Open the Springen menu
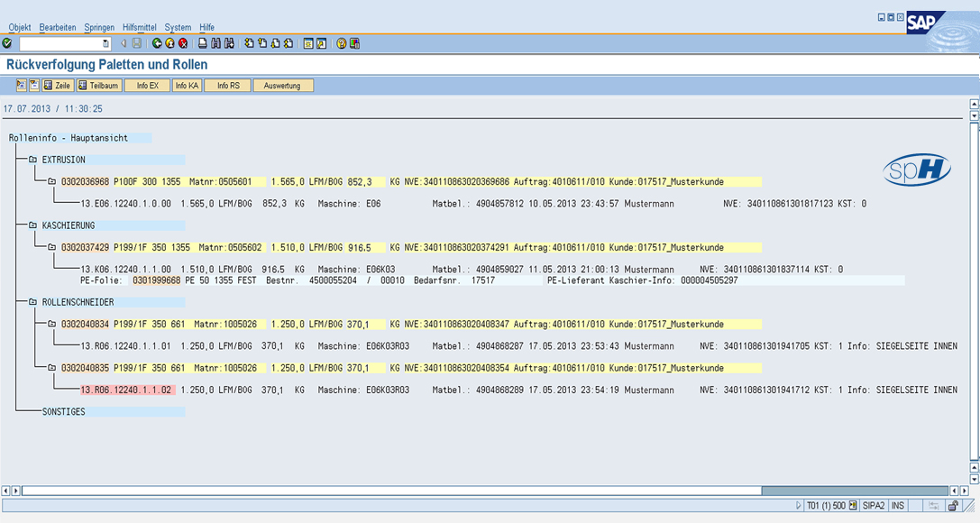This screenshot has width=980, height=523. pos(99,28)
